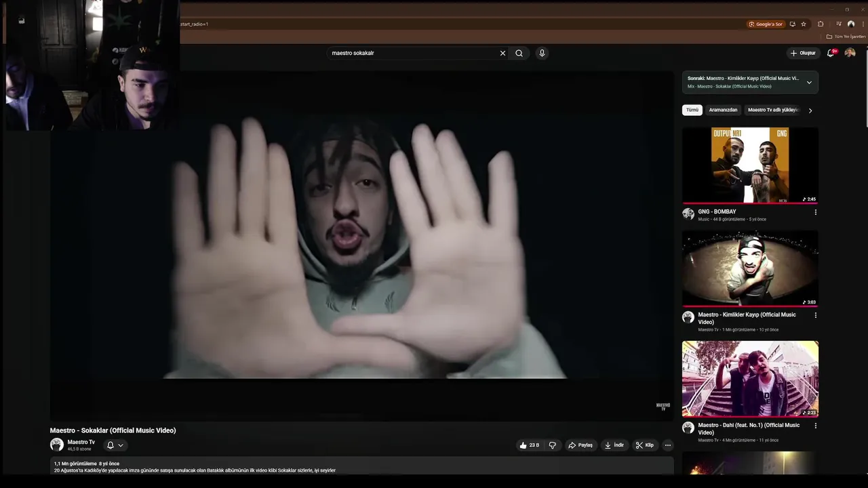Click the install app icon in address bar
This screenshot has height=488, width=868.
pyautogui.click(x=793, y=24)
